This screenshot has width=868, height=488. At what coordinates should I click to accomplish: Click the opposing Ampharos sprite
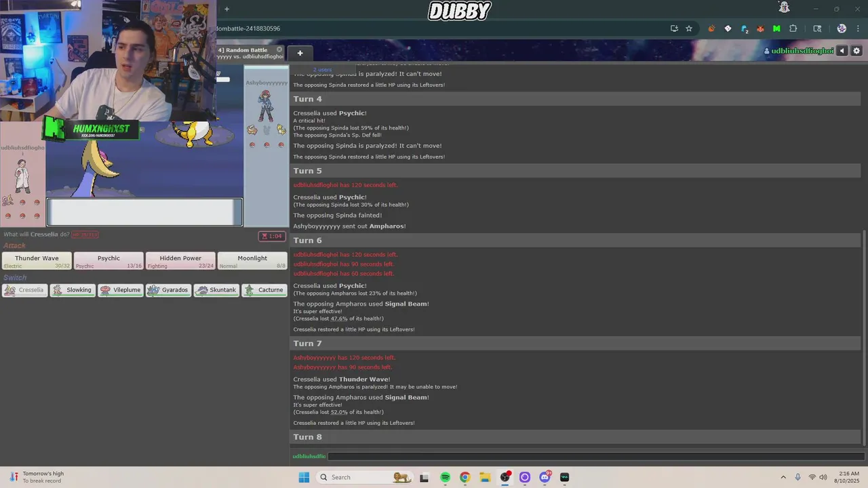pos(194,134)
